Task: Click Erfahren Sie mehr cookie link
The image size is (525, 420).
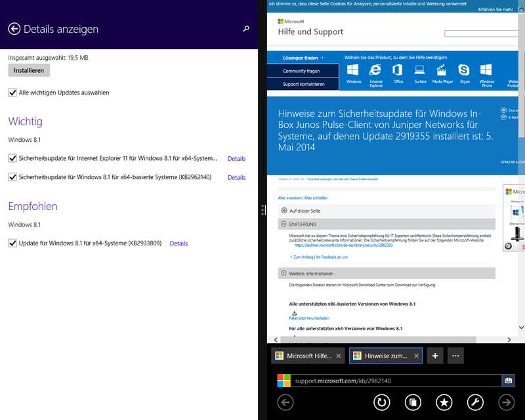Action: [495, 9]
